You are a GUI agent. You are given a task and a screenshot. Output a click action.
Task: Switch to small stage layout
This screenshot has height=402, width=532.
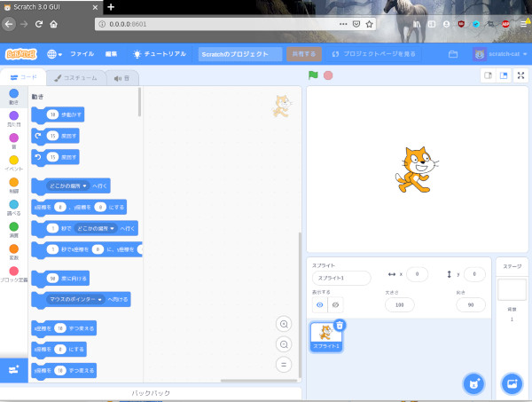click(488, 75)
